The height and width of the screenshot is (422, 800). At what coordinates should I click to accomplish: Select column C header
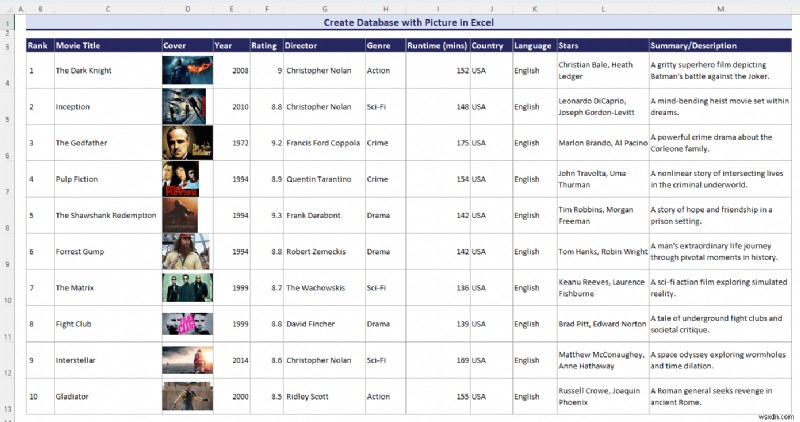pos(108,9)
